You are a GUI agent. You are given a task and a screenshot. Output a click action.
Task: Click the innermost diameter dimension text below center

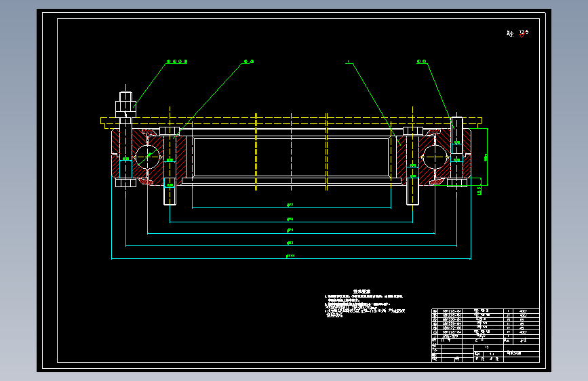pyautogui.click(x=290, y=205)
